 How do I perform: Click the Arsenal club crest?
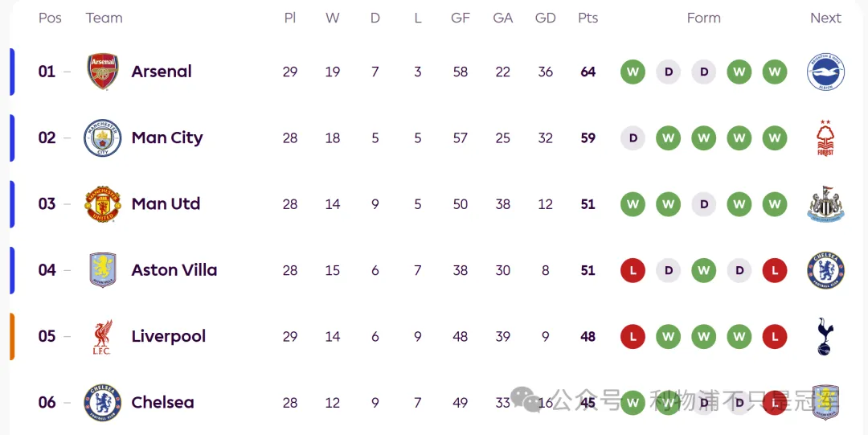pos(103,72)
